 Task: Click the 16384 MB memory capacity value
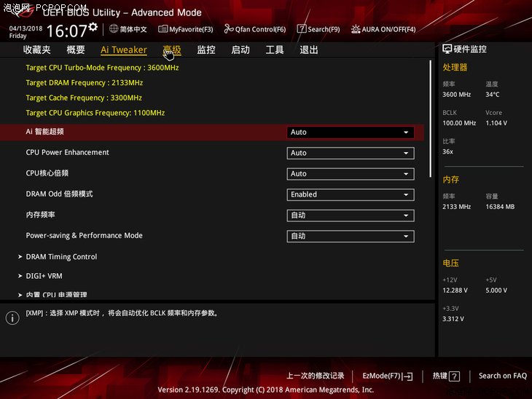click(500, 207)
